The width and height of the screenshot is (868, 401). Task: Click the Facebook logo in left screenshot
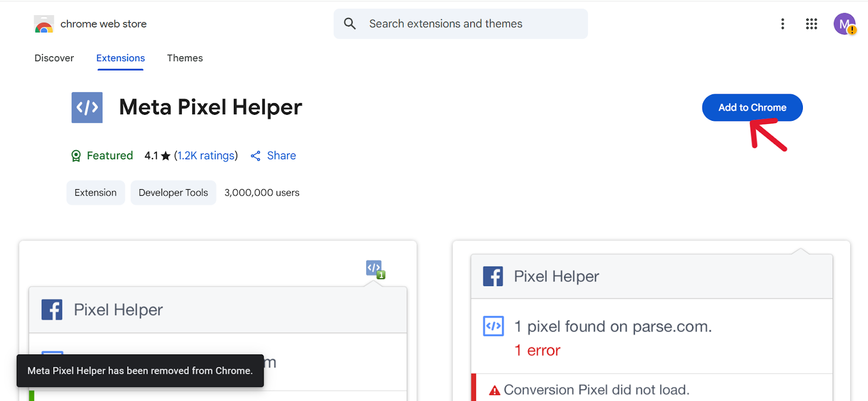[x=52, y=310]
